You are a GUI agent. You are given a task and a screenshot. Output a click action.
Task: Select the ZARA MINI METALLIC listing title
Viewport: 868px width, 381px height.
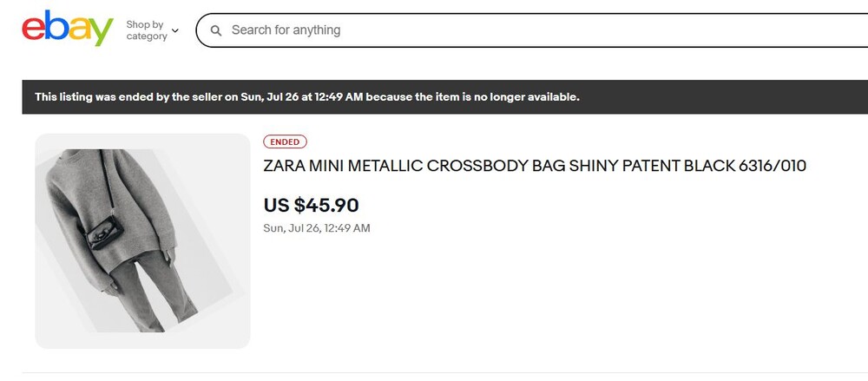point(535,166)
